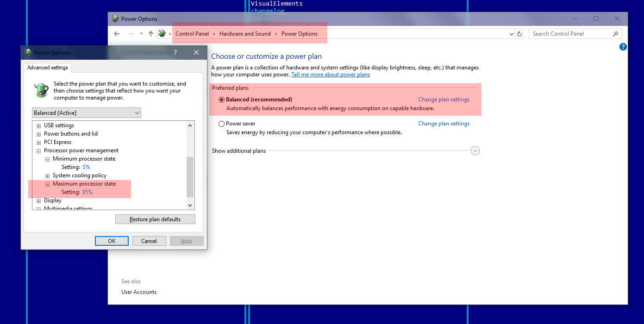Click the 5% minimum processor setting value
Screen dimensions: 644x324
coord(86,167)
